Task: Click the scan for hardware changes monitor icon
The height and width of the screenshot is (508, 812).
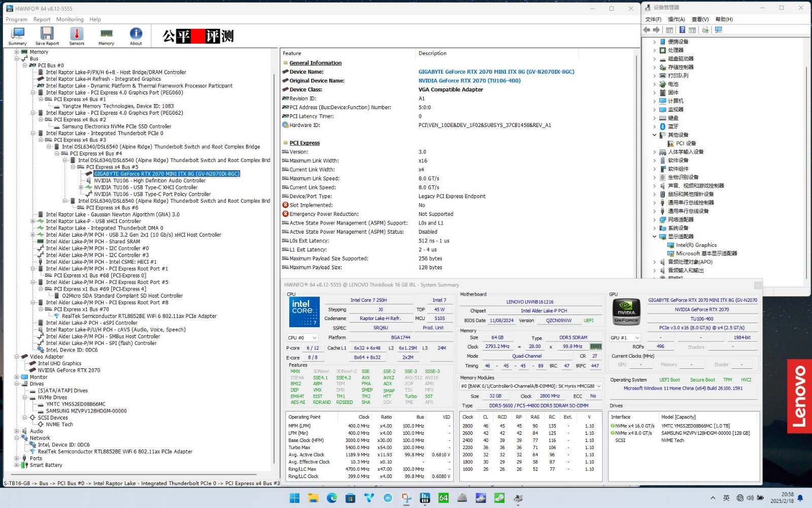Action: [x=718, y=30]
